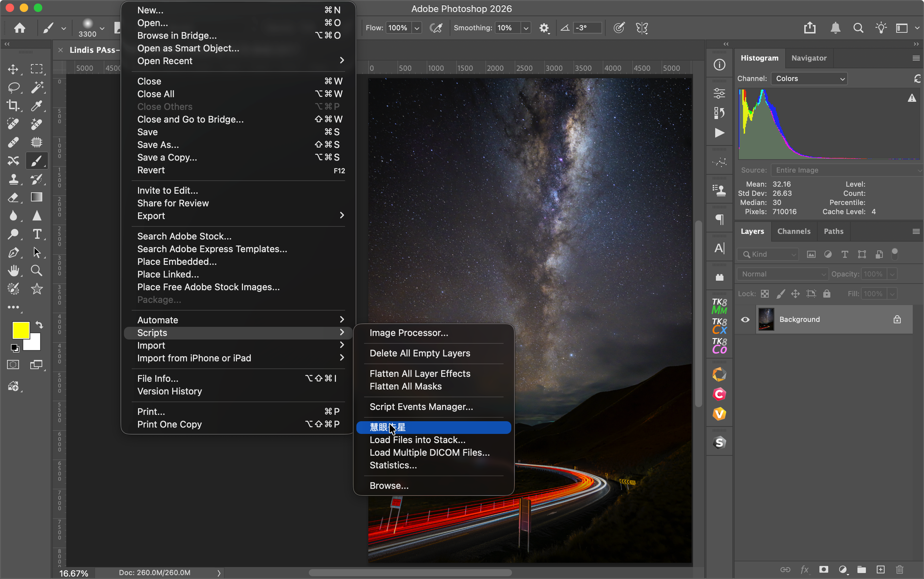Image resolution: width=924 pixels, height=579 pixels.
Task: Select the Clone Stamp tool
Action: (x=14, y=179)
